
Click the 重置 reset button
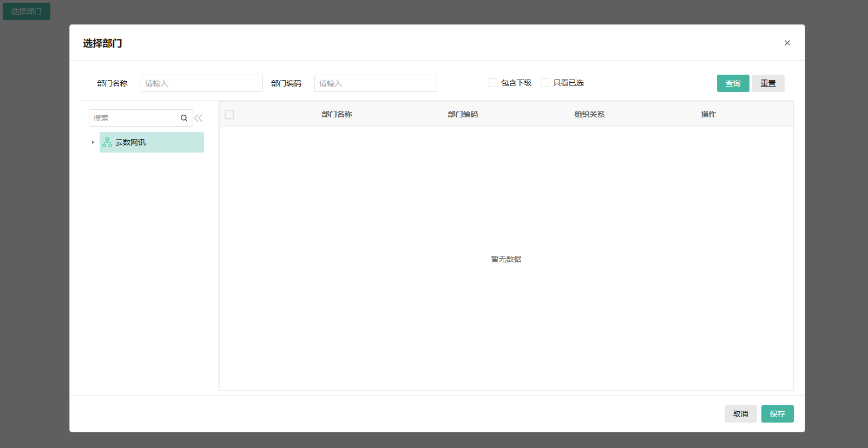point(768,83)
